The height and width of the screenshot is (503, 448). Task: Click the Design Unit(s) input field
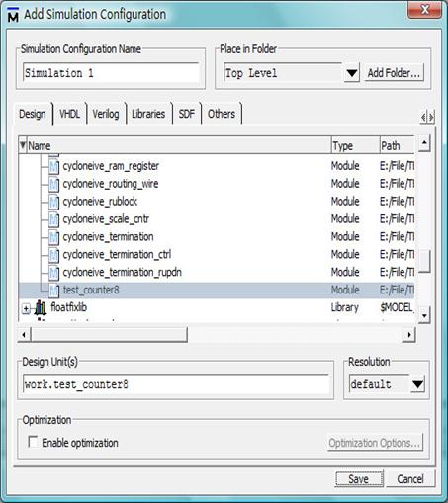click(x=176, y=384)
